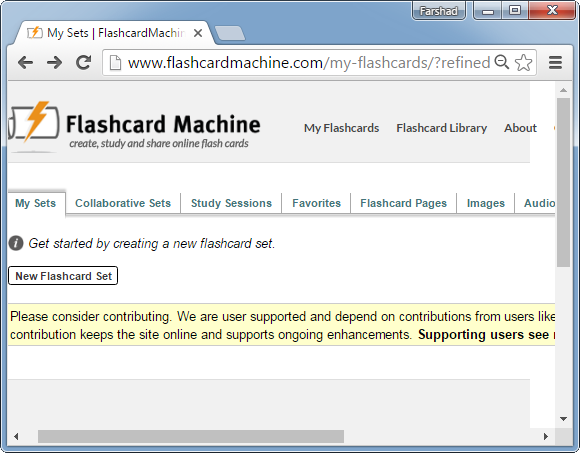The width and height of the screenshot is (580, 453).
Task: Click 'Please consider contributing' notice text
Action: point(90,317)
